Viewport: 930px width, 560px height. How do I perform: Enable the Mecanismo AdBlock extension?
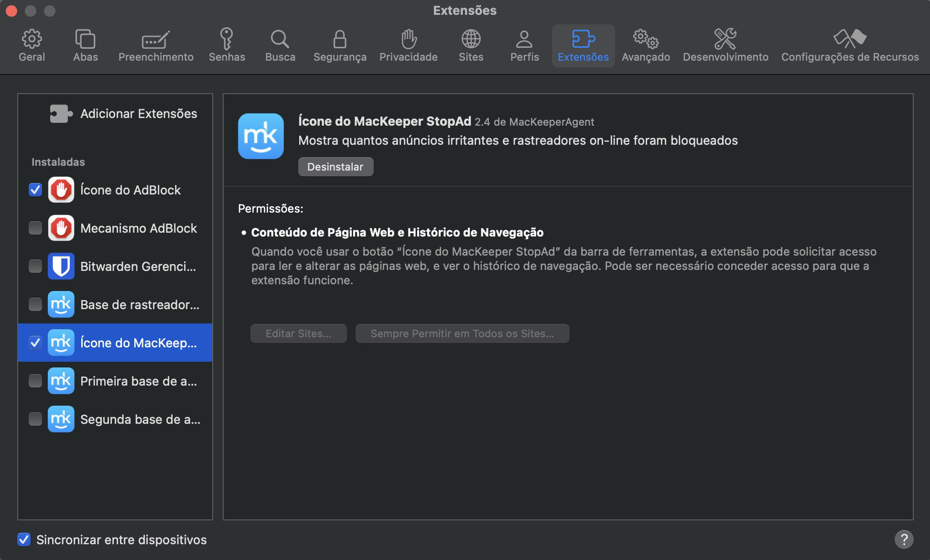point(35,228)
